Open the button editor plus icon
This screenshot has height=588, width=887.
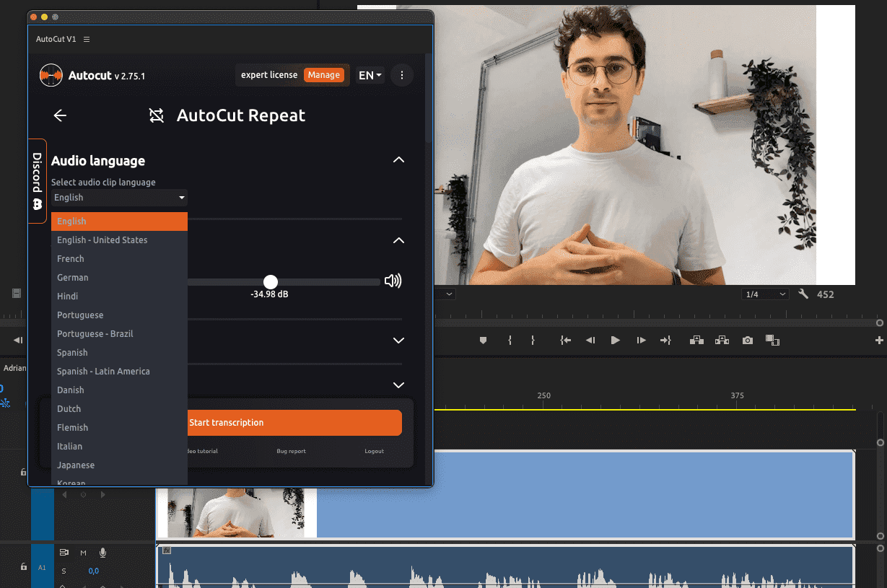pyautogui.click(x=879, y=341)
